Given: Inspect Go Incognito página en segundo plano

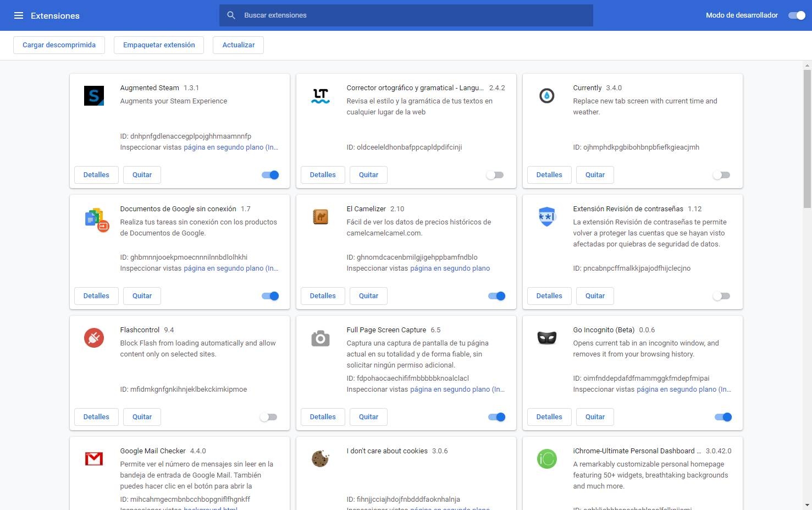Looking at the screenshot, I should (x=684, y=390).
